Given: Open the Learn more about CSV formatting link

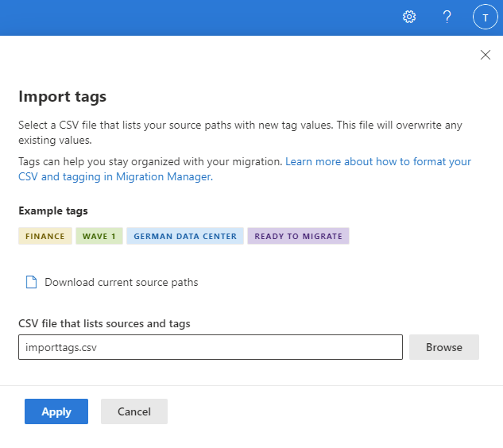Looking at the screenshot, I should (245, 169).
